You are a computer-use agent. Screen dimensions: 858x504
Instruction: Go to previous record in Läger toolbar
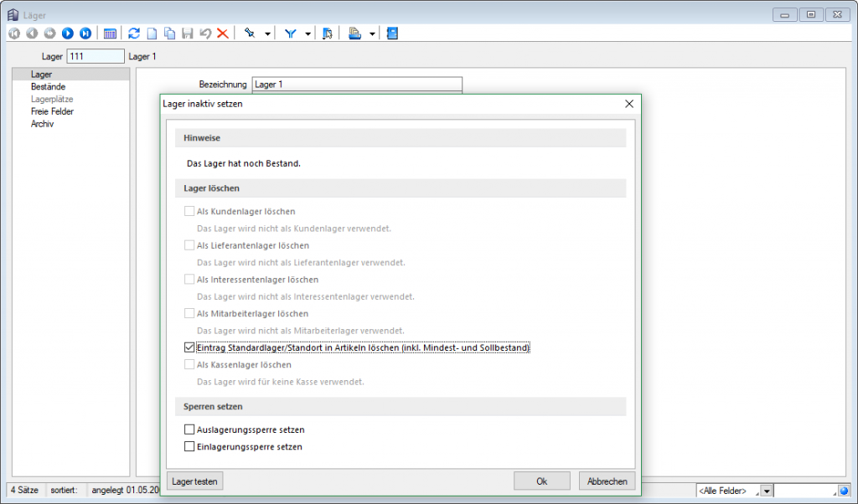tap(32, 33)
